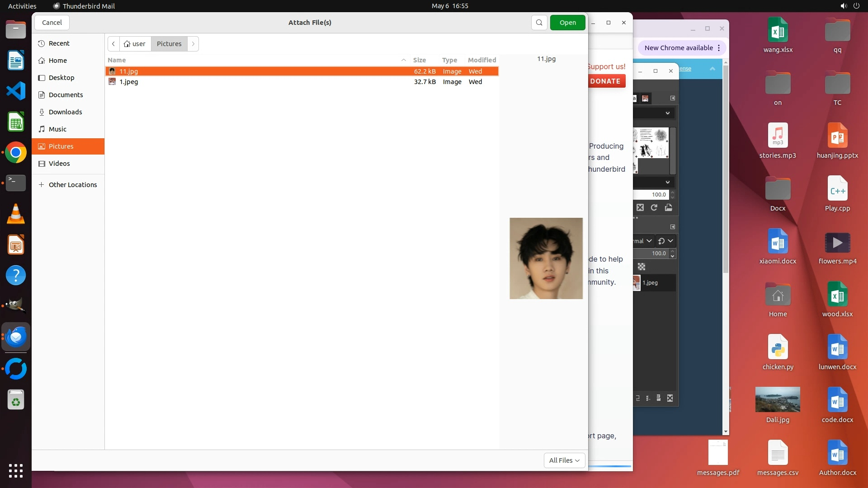The height and width of the screenshot is (488, 868).
Task: Launch VLC media player from dock
Action: click(x=16, y=214)
